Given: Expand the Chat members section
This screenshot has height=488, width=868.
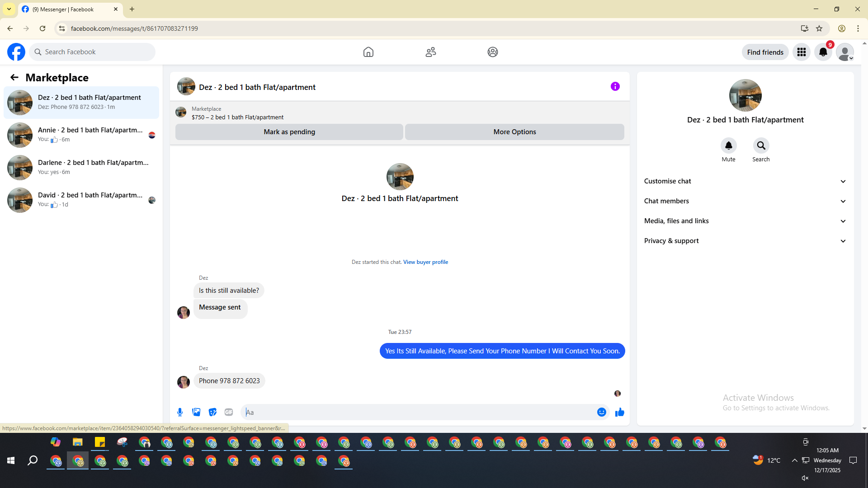Looking at the screenshot, I should click(745, 201).
